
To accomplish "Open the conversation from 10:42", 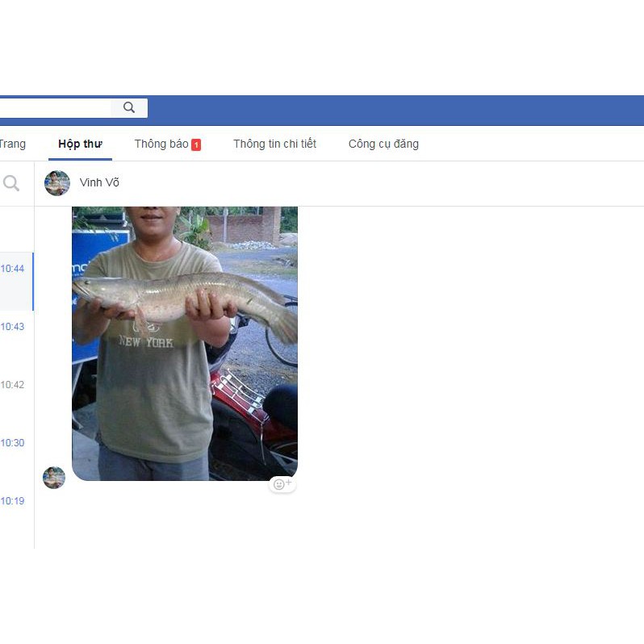I will point(16,398).
